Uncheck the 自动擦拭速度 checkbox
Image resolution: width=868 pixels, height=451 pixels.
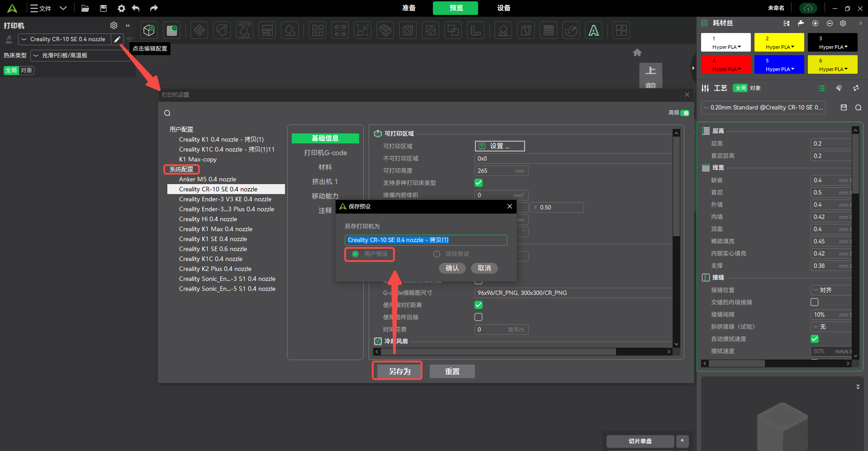click(815, 339)
